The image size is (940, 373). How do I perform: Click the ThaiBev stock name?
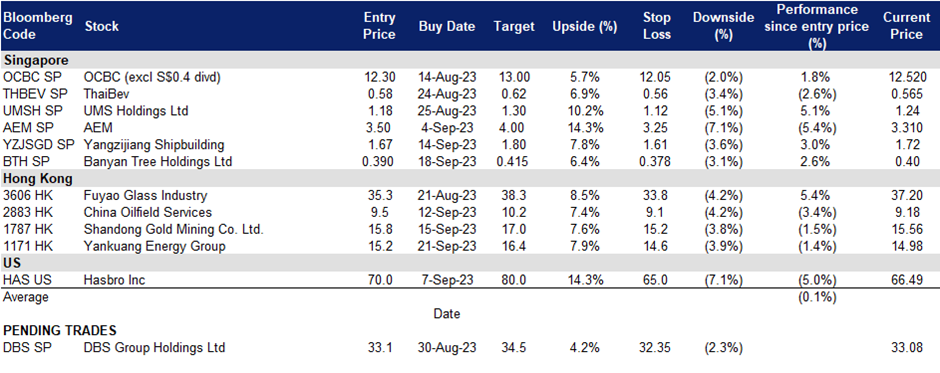(106, 94)
